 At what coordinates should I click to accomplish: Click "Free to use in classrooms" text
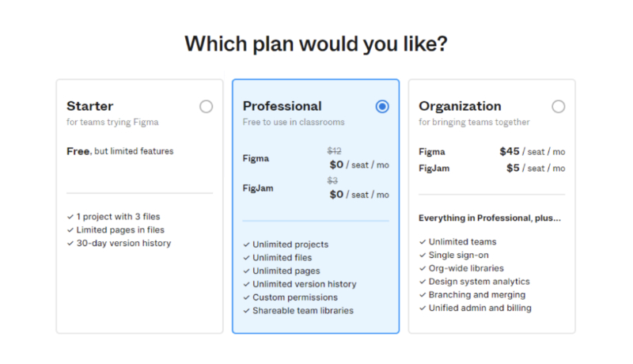(x=294, y=123)
